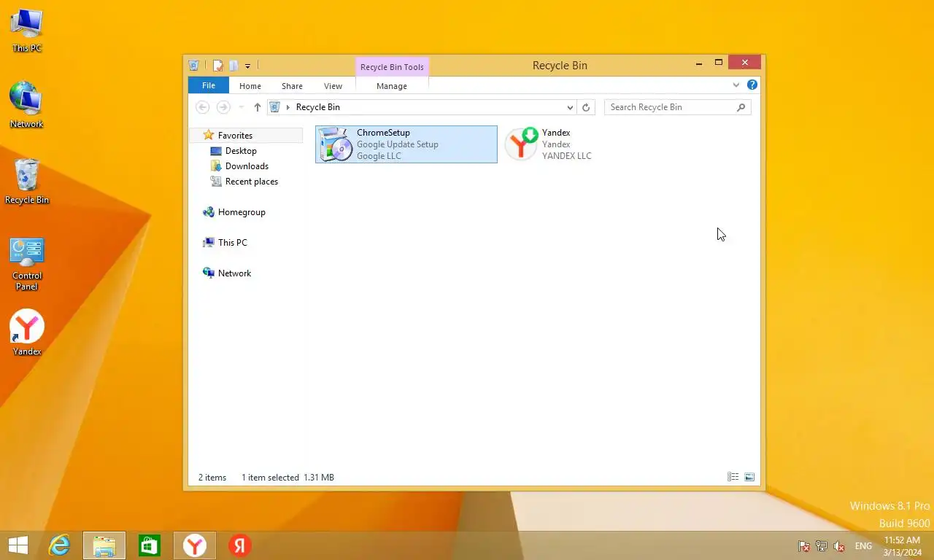
Task: Switch to the View ribbon tab
Action: tap(333, 86)
